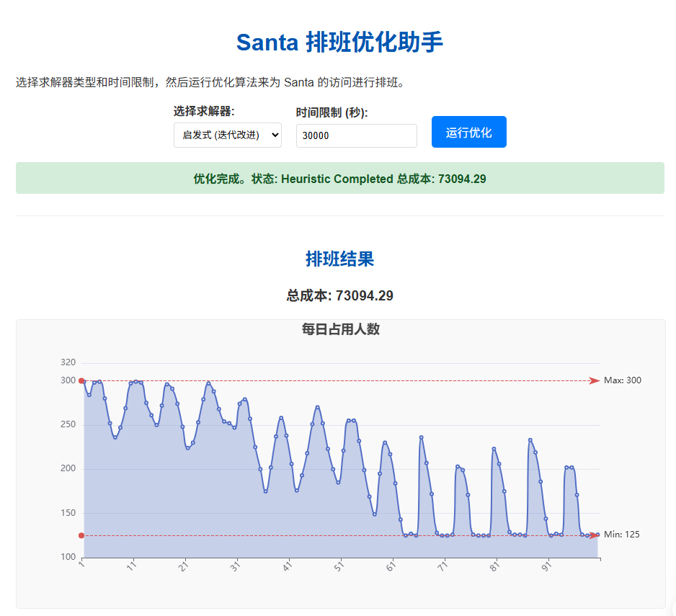Click the x-axis label 91
Viewport: 676px width, 616px height.
[x=547, y=566]
